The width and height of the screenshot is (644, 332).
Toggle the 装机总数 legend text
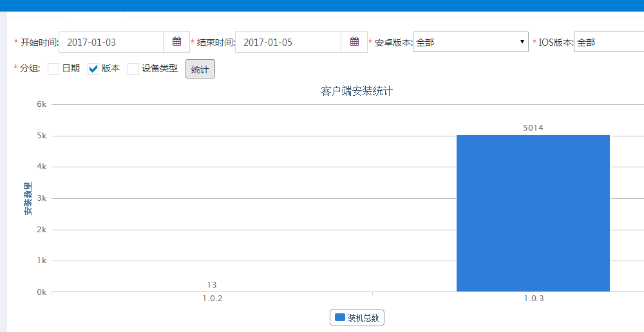(363, 318)
